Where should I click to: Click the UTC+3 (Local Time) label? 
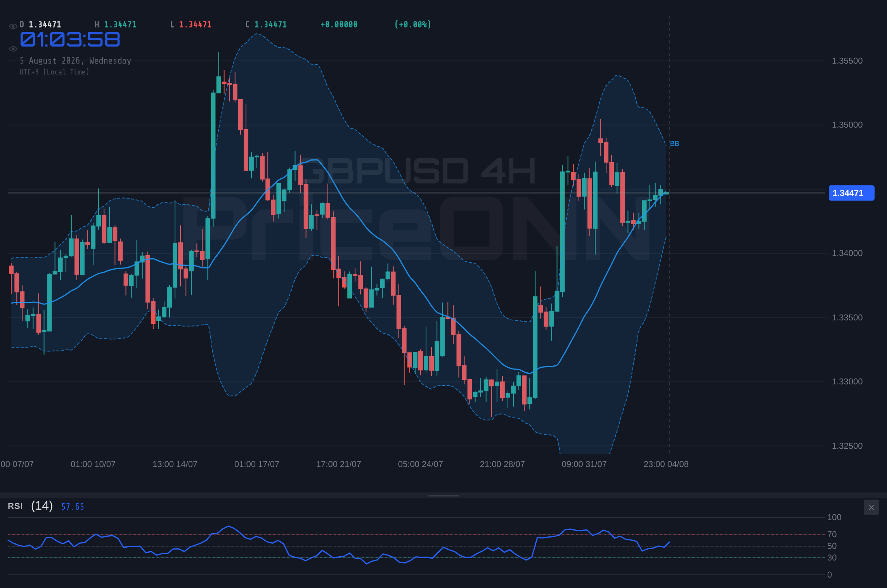click(54, 72)
